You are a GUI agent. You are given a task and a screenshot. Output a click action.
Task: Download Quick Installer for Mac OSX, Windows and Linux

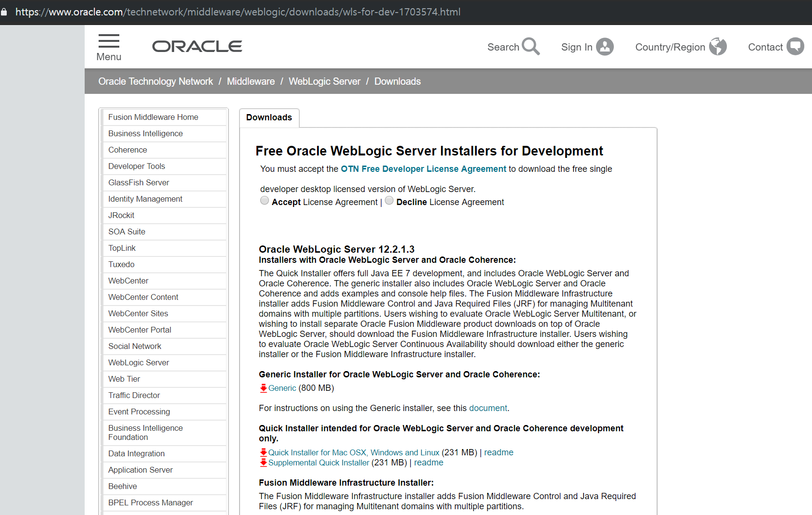[354, 452]
